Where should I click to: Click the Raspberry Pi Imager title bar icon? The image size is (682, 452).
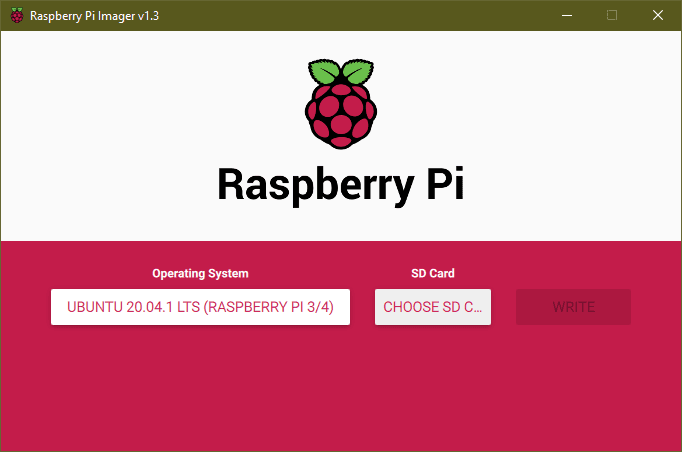click(16, 16)
